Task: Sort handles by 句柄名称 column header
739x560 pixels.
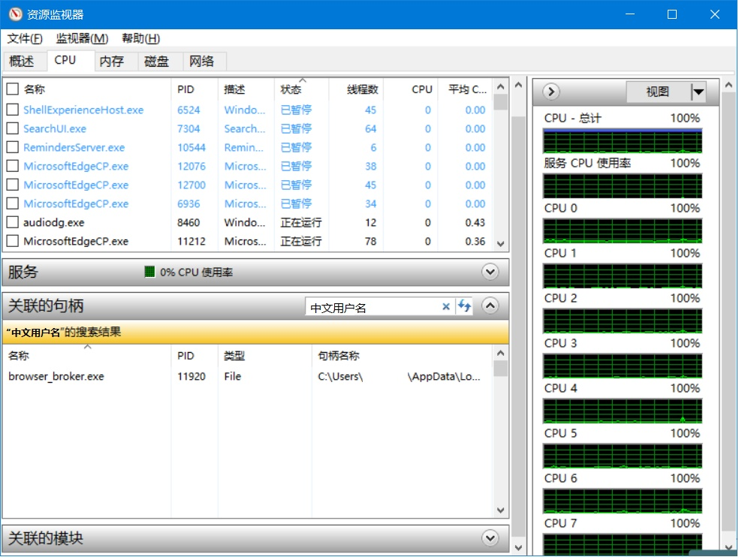Action: coord(402,356)
